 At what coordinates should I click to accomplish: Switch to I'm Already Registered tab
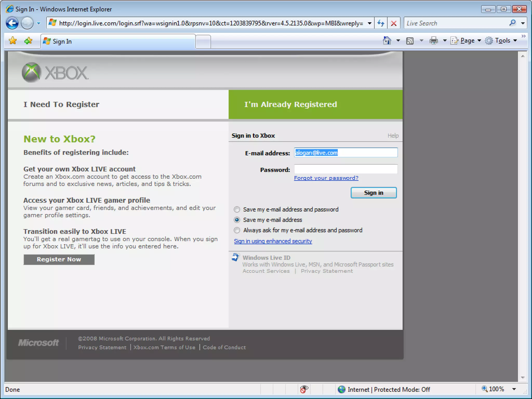click(x=316, y=104)
